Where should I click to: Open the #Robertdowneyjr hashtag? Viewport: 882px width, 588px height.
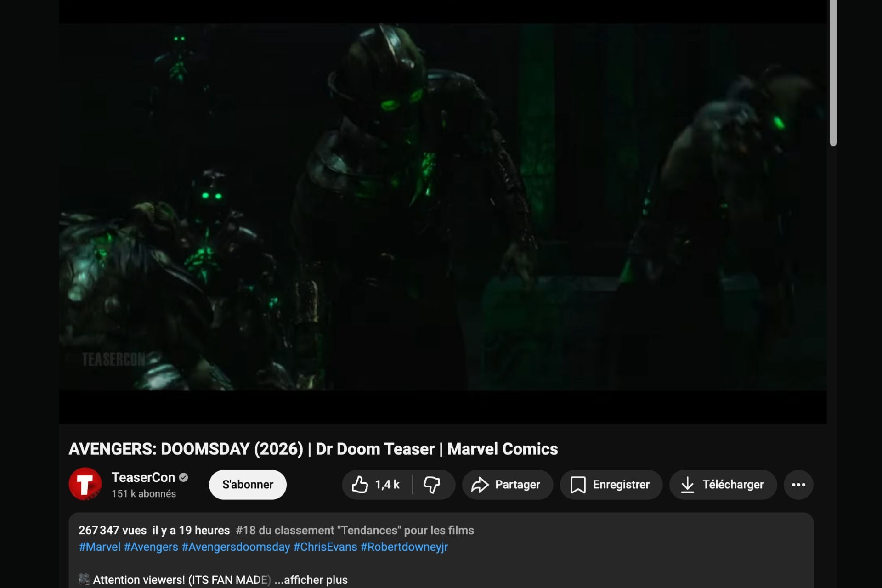click(x=404, y=547)
